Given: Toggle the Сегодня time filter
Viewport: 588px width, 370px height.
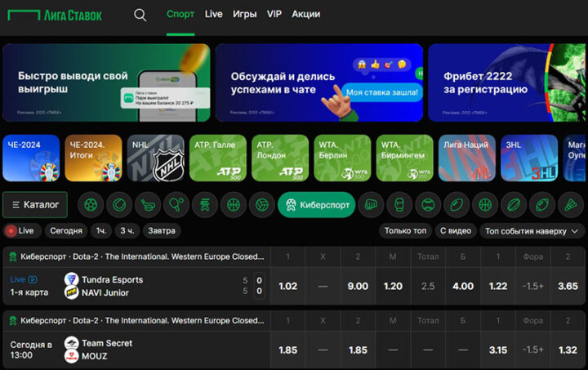Looking at the screenshot, I should pos(66,231).
